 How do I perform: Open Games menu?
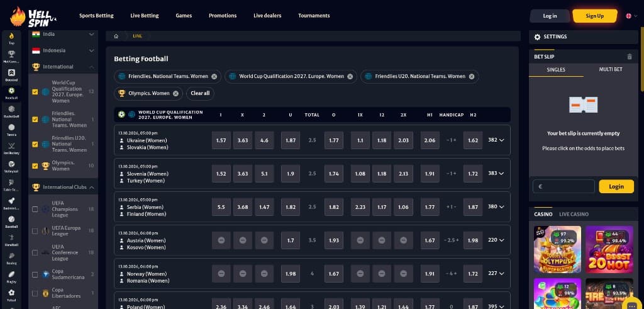(184, 16)
